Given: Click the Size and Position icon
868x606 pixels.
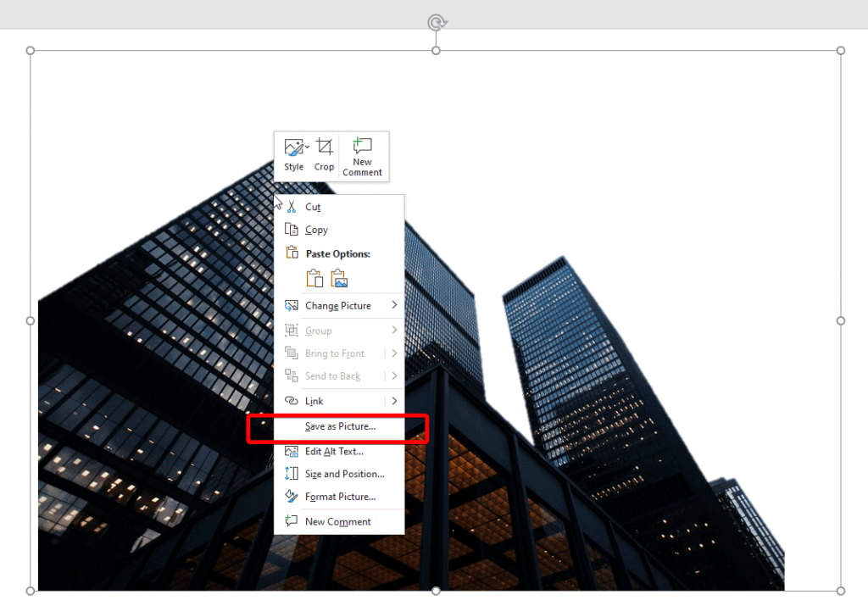Looking at the screenshot, I should point(290,474).
